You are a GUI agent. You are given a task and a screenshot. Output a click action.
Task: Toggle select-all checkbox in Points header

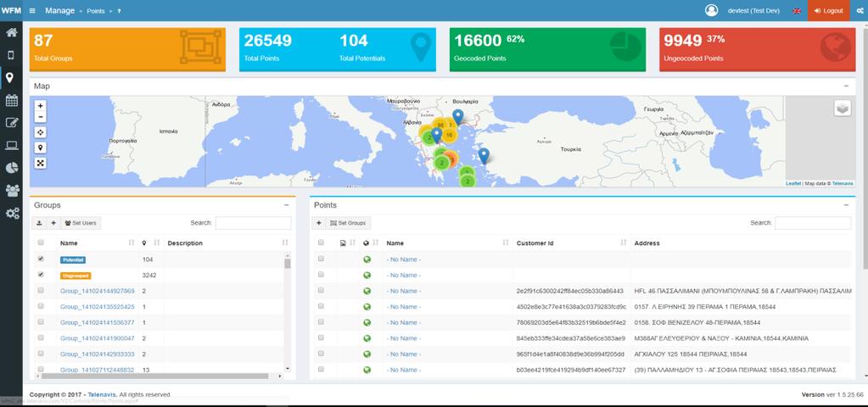(321, 243)
